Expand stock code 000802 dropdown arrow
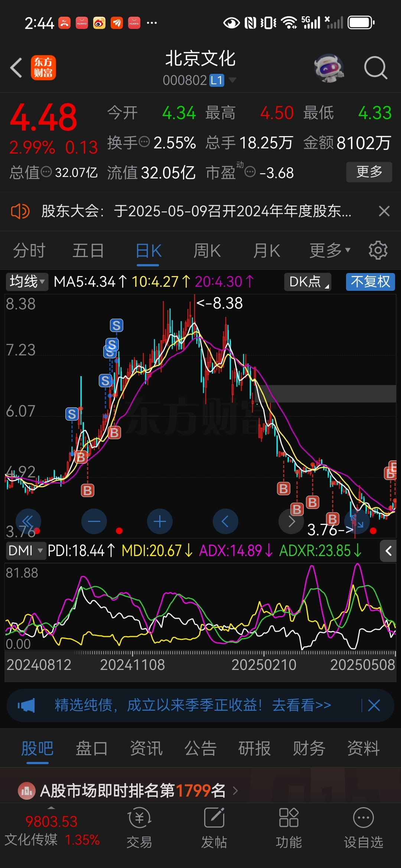 [232, 80]
